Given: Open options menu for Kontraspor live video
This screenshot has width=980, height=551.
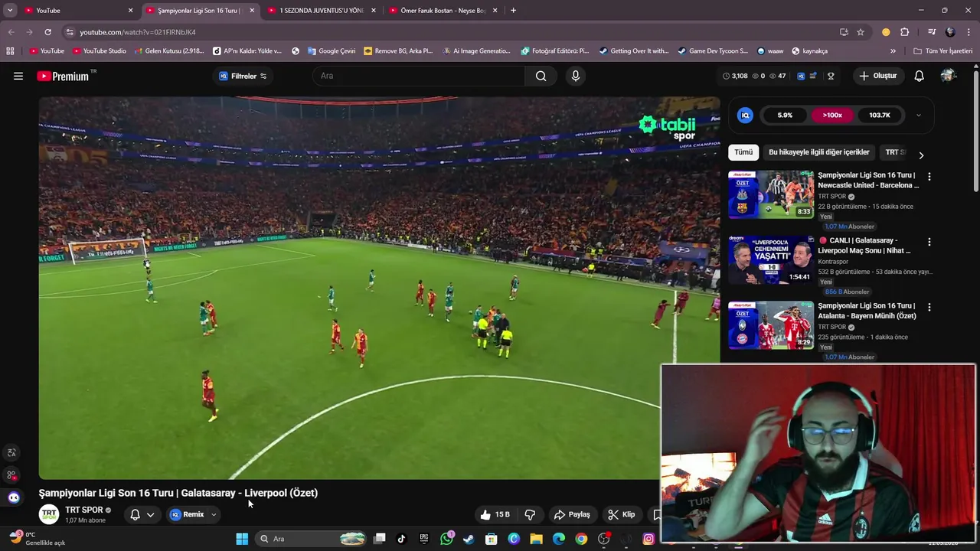Looking at the screenshot, I should (x=929, y=242).
